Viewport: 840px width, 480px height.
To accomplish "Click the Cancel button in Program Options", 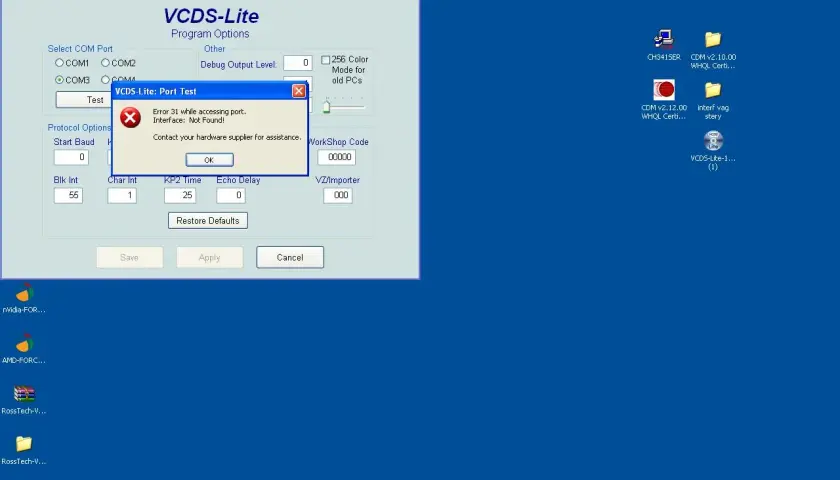I will [x=290, y=257].
